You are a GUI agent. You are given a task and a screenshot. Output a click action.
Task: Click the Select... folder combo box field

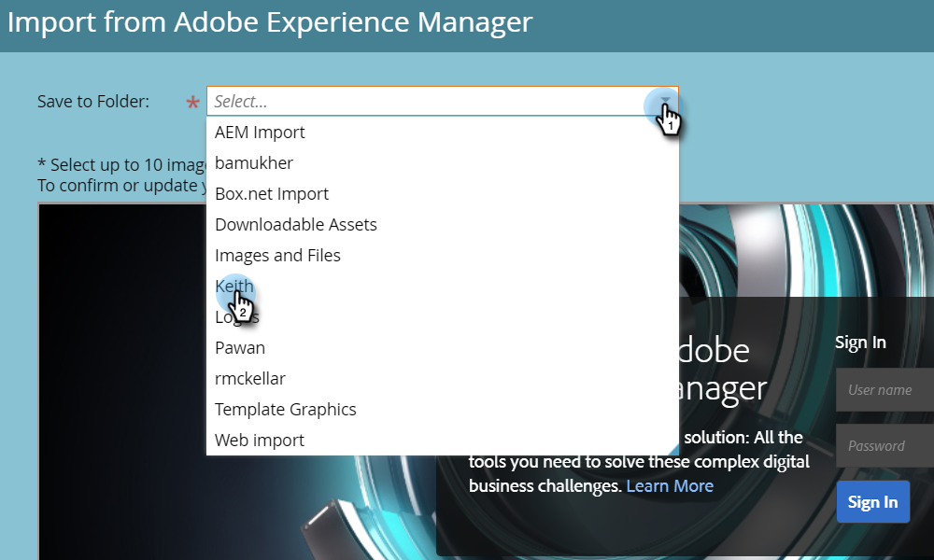point(442,101)
